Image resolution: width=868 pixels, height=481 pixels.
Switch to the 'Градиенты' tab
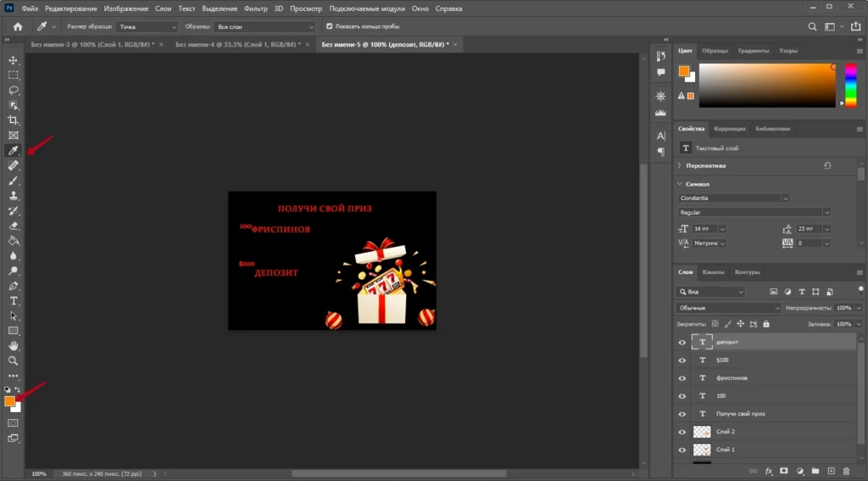pyautogui.click(x=753, y=51)
